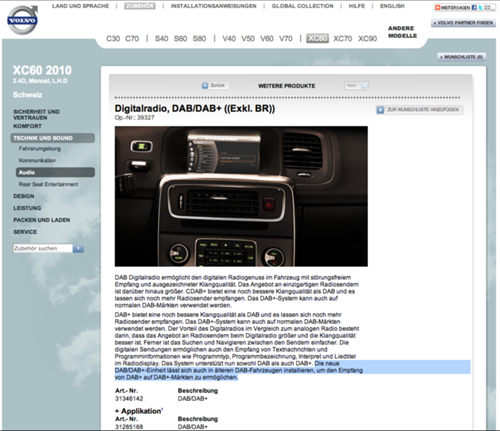Click the dashboard product image
The image size is (500, 431).
(241, 196)
